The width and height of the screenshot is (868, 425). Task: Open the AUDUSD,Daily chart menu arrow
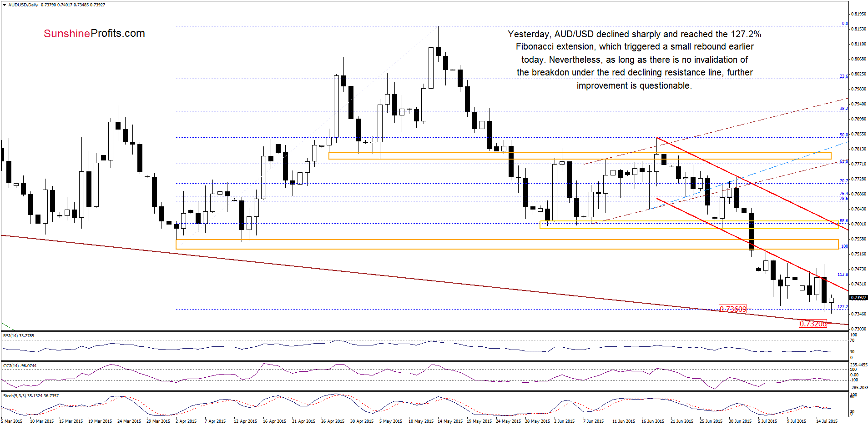[4, 5]
